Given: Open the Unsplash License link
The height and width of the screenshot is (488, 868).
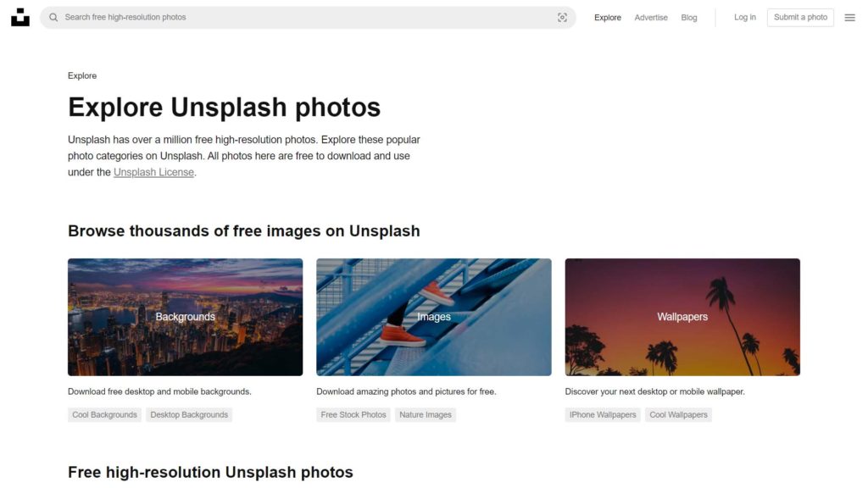Looking at the screenshot, I should 154,172.
